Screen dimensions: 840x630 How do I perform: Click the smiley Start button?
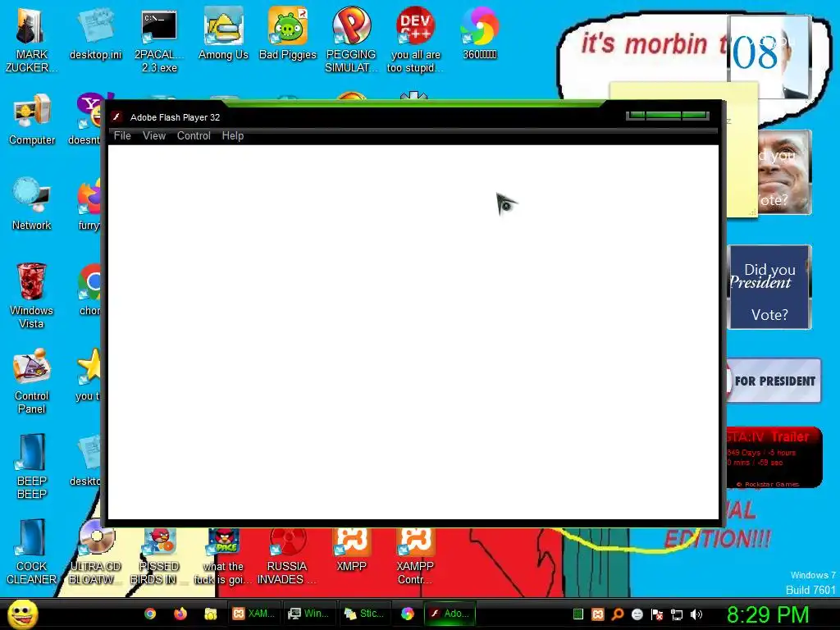22,614
